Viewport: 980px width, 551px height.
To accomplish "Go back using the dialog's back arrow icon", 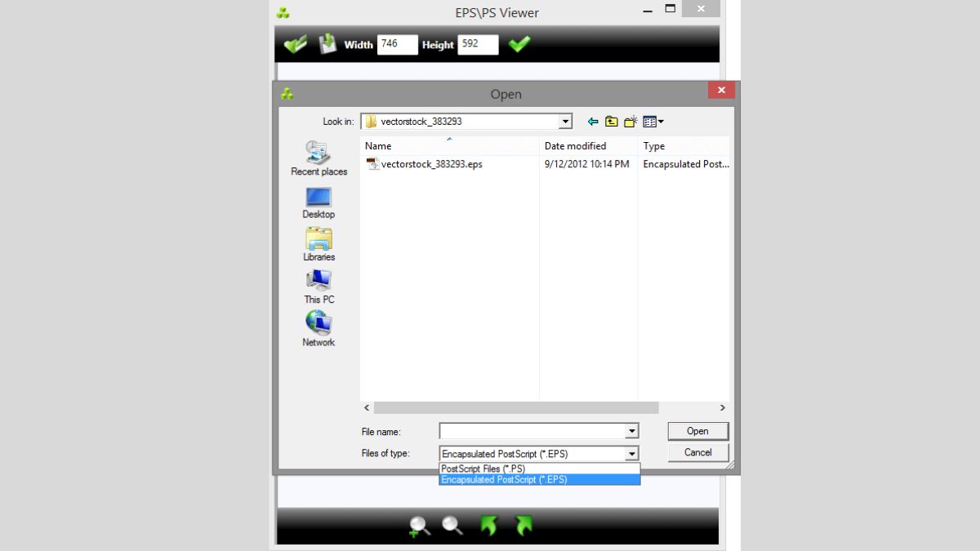I will [592, 121].
